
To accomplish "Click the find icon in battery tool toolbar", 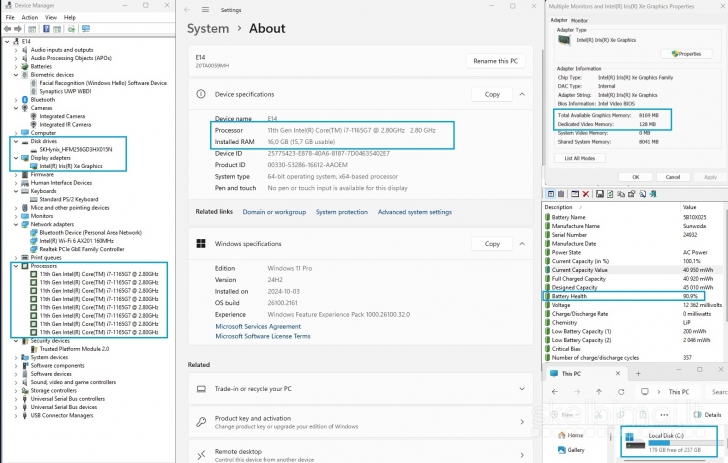I will (643, 194).
